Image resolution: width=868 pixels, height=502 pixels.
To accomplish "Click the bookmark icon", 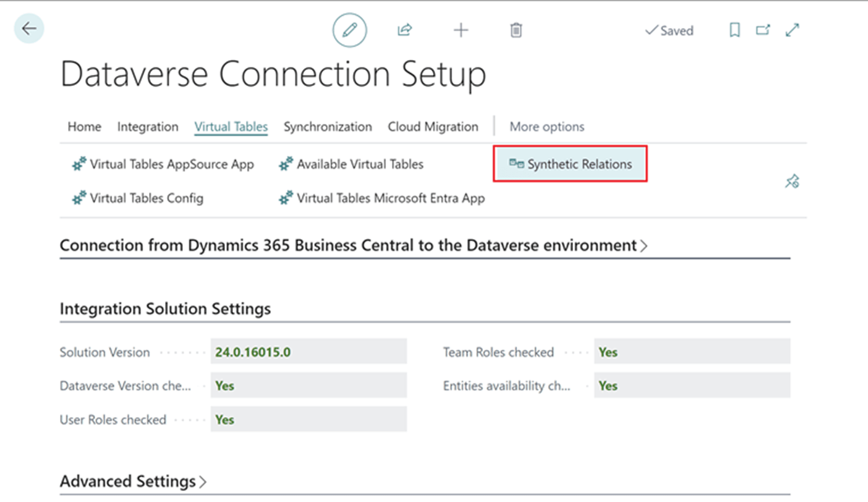I will point(734,30).
